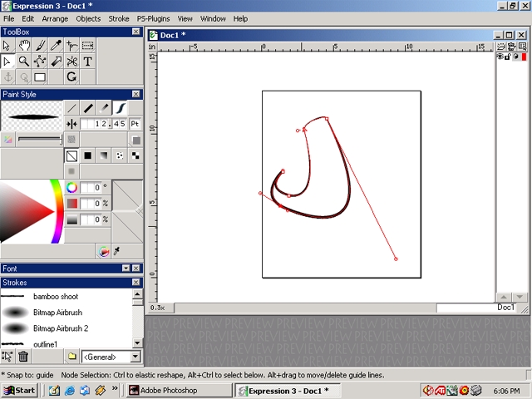Switch to Adobe Photoshop taskbar button
The width and height of the screenshot is (532, 399).
[180, 391]
